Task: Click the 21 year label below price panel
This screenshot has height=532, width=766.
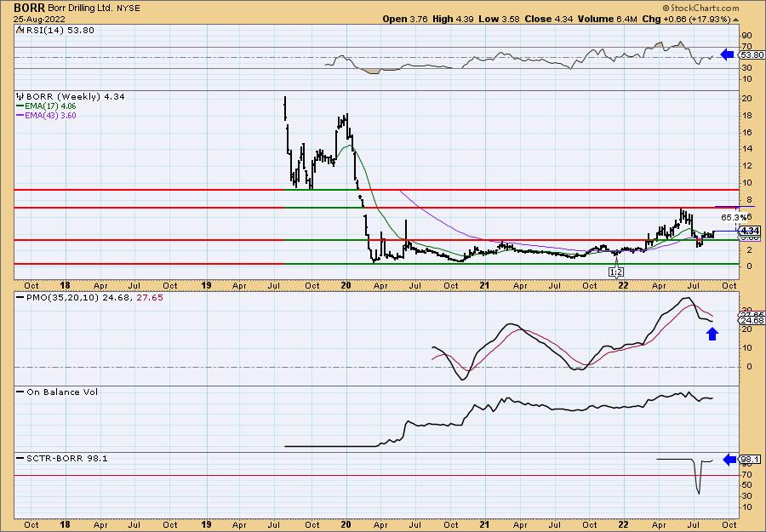Action: 484,285
